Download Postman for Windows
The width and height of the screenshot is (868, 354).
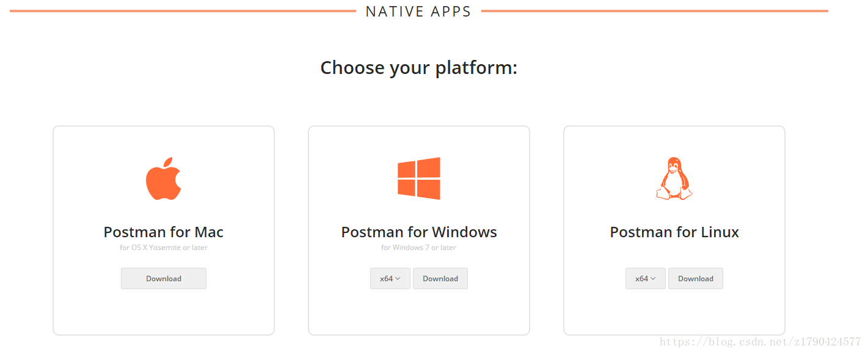[440, 279]
